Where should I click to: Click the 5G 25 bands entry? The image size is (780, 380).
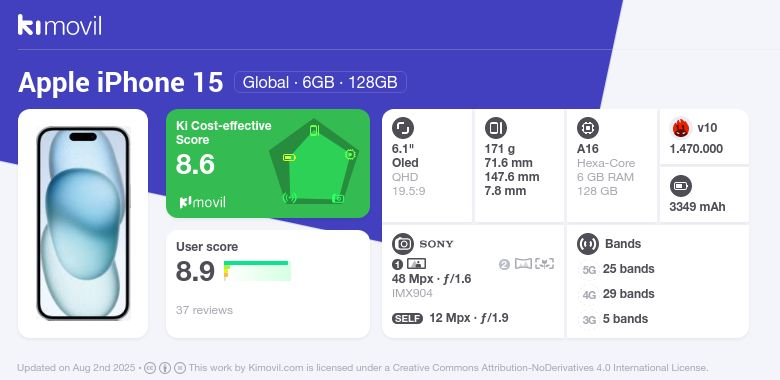(617, 269)
